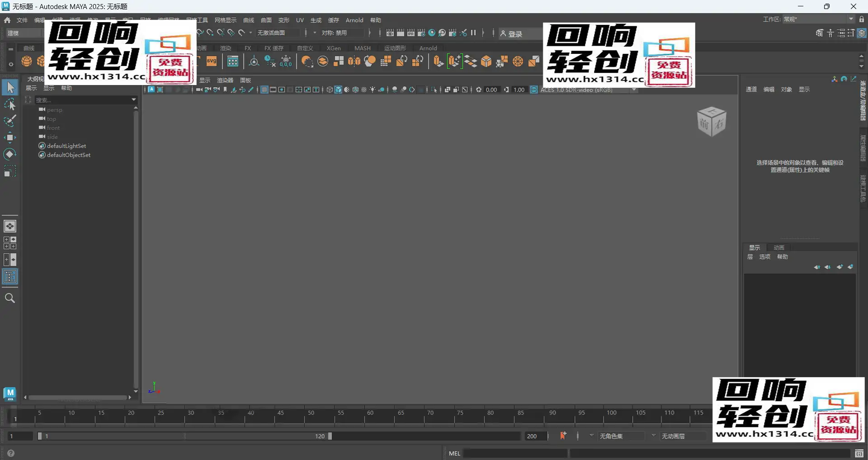Toggle textured display in viewport
The width and height of the screenshot is (868, 460).
[364, 90]
